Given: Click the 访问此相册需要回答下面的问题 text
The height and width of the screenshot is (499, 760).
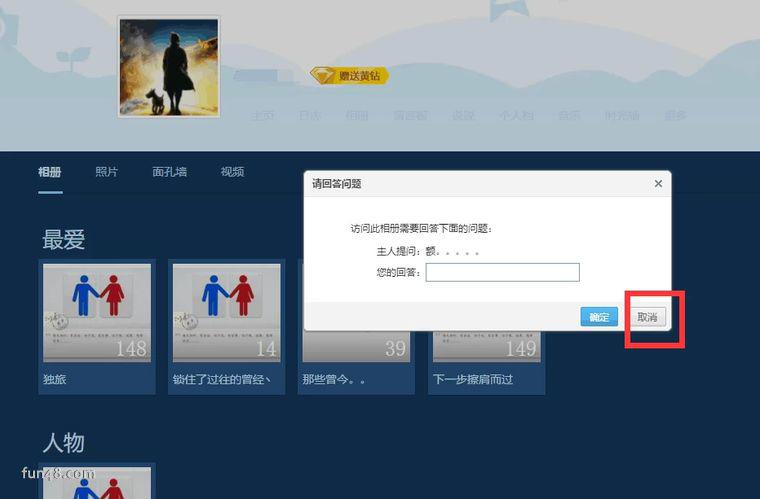Looking at the screenshot, I should pos(421,229).
